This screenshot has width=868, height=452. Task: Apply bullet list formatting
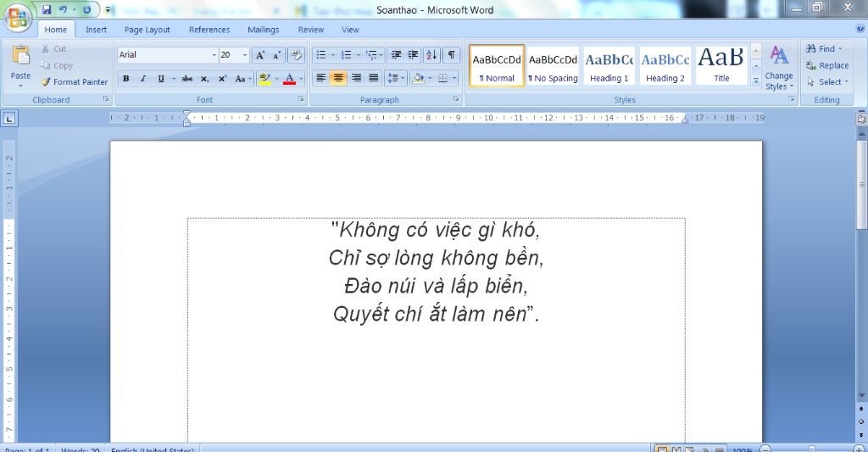click(x=321, y=55)
